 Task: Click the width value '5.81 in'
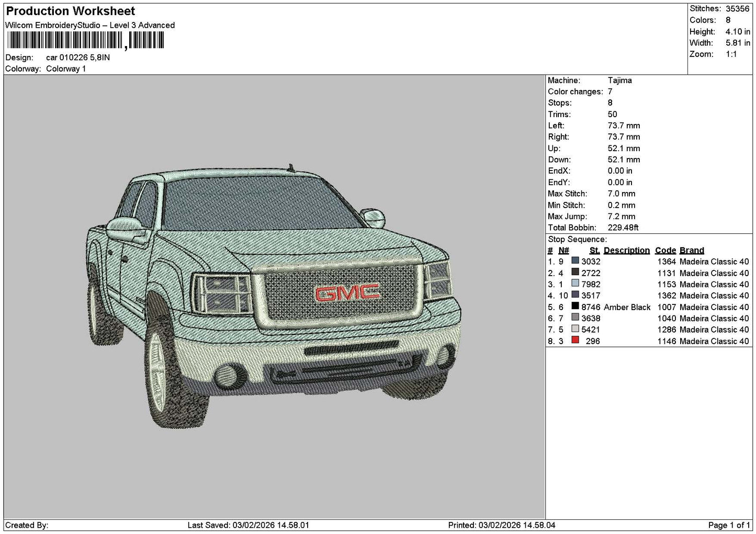[738, 43]
